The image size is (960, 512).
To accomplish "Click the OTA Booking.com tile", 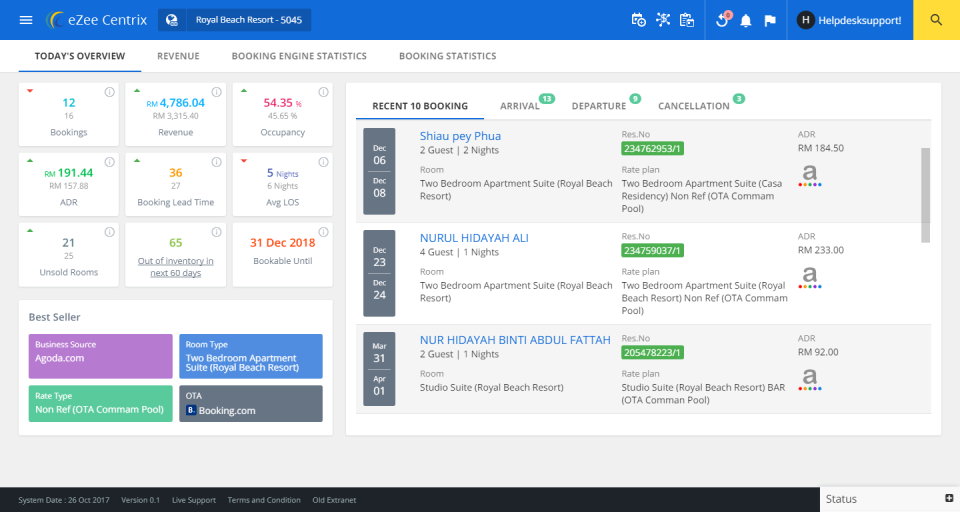I will 251,404.
